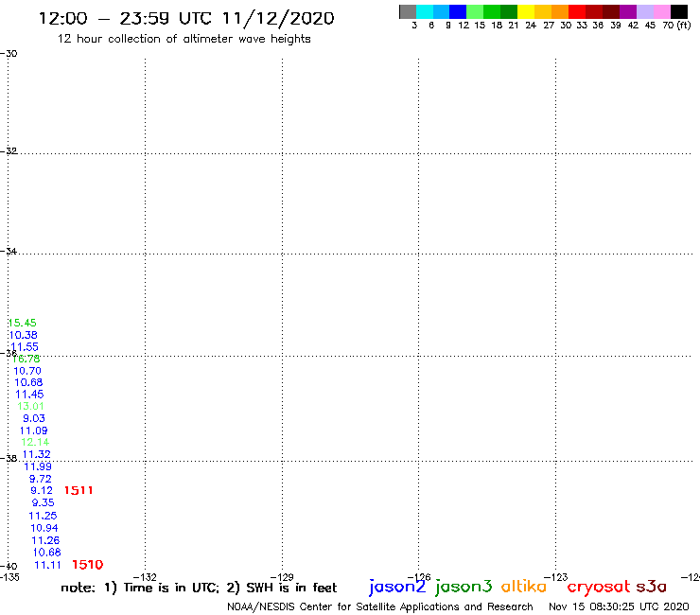Click the longitude axis label -132
The width and height of the screenshot is (700, 615).
click(145, 577)
